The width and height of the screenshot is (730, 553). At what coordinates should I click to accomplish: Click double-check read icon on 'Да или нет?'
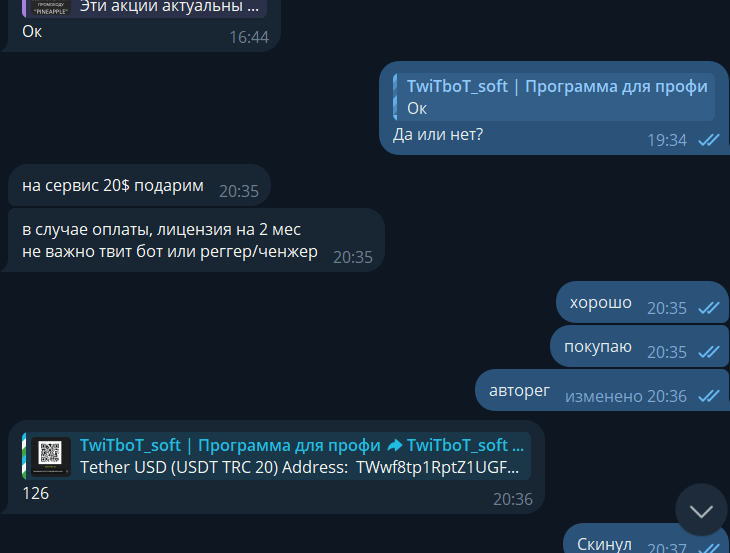[709, 139]
